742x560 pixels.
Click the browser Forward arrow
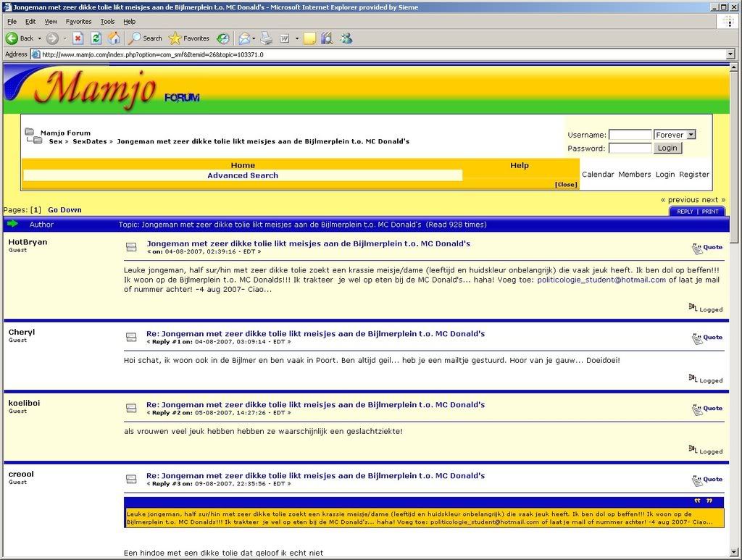tap(52, 38)
